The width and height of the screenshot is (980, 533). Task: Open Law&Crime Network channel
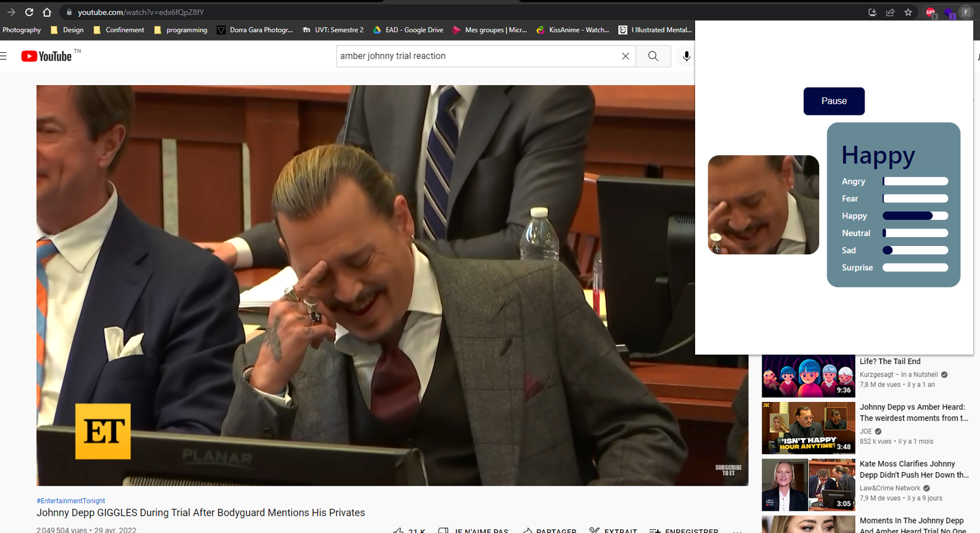tap(890, 488)
